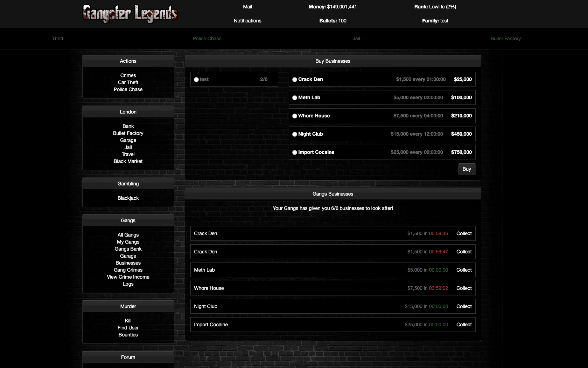Click the Gangster Legends logo

click(x=130, y=14)
